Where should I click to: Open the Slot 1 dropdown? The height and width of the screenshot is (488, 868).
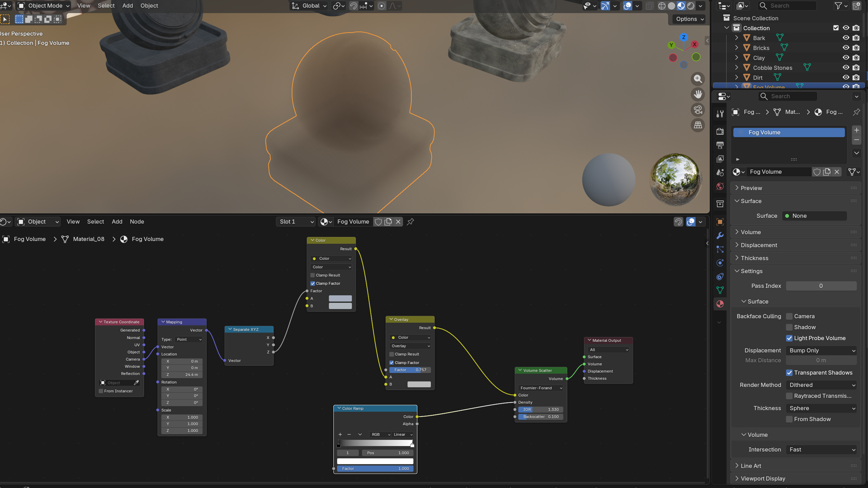[x=296, y=221]
